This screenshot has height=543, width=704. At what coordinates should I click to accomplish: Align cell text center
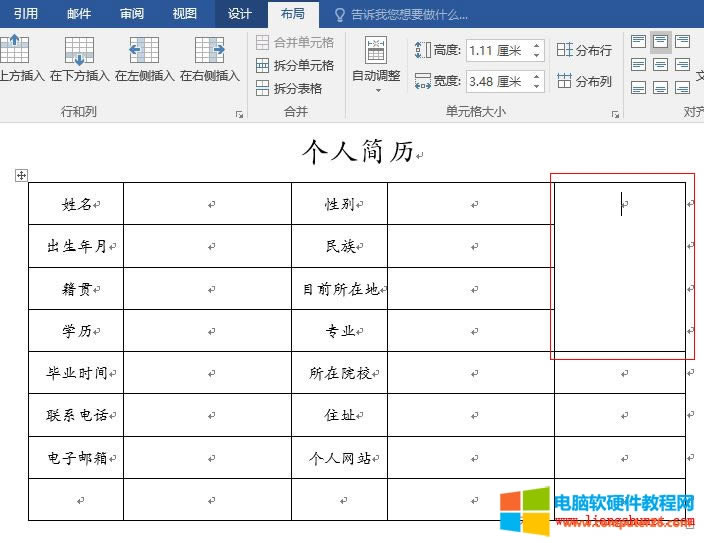tap(660, 64)
